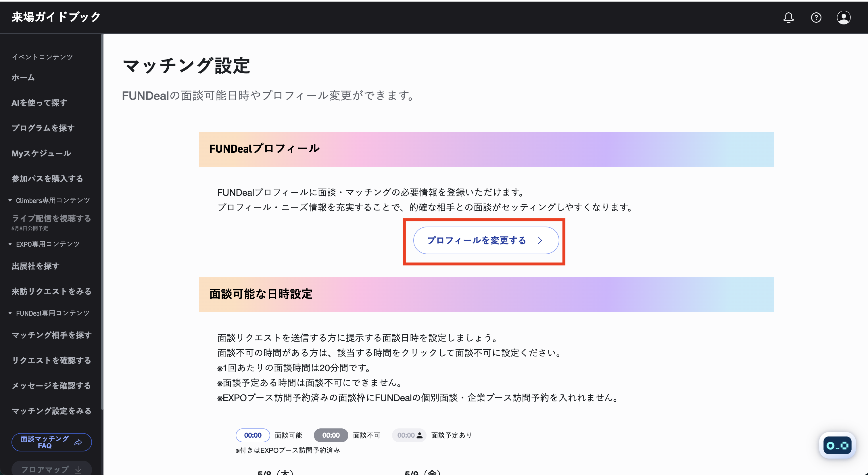The width and height of the screenshot is (868, 475).
Task: Open メッセージを確認する in the sidebar
Action: coord(51,386)
